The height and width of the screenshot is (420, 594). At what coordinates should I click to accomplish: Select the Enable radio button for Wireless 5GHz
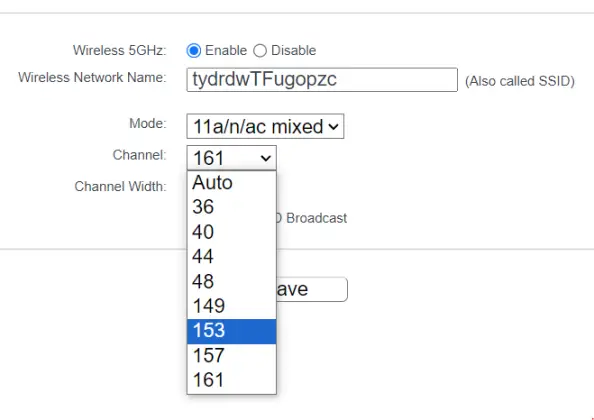[194, 50]
